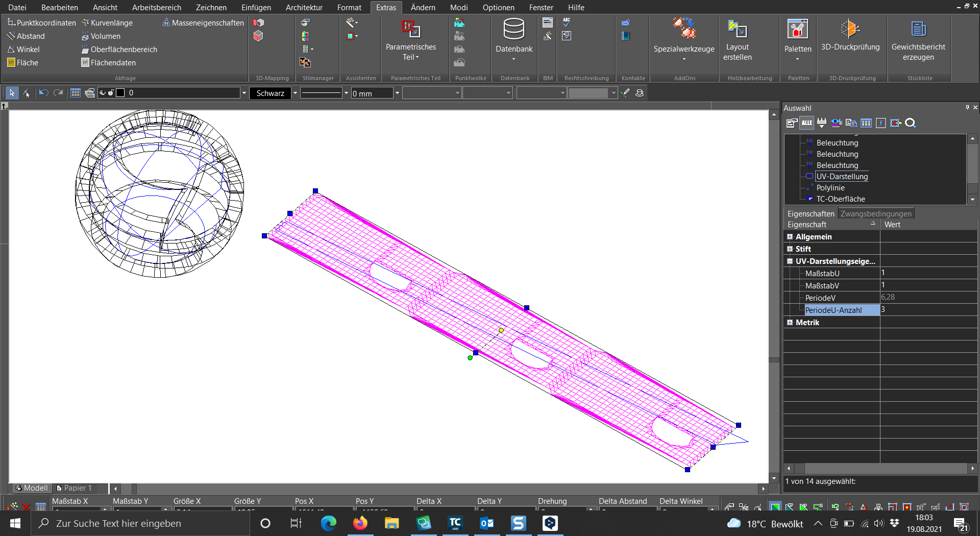Open the 3D-Druckprüfung tool

[850, 35]
